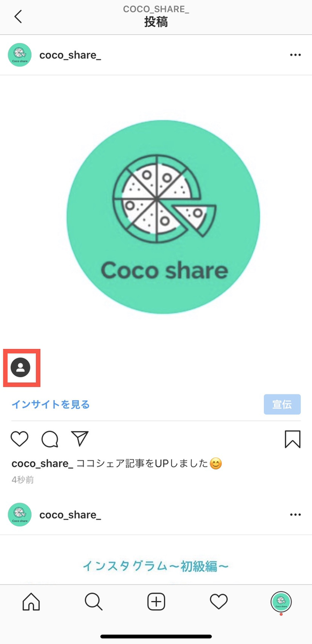The height and width of the screenshot is (644, 312).
Task: Tap second post's coco_share_ avatar
Action: (20, 514)
